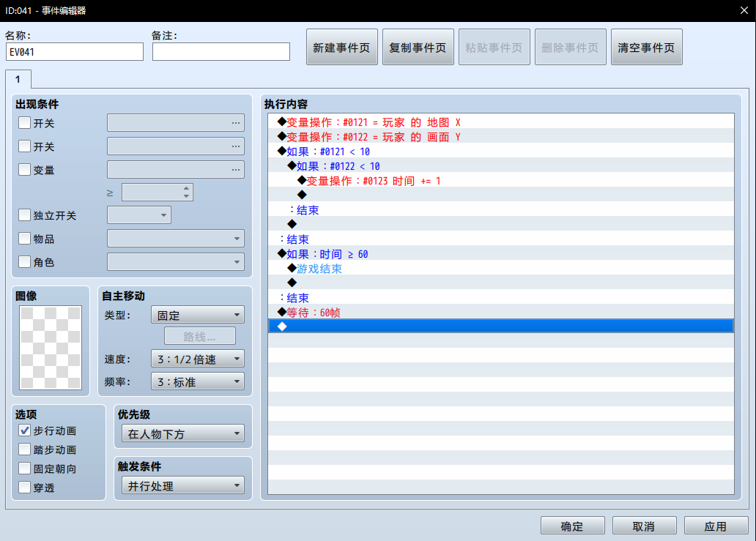Uncheck the 步行动画 option
Image resolution: width=756 pixels, height=541 pixels.
(x=25, y=430)
